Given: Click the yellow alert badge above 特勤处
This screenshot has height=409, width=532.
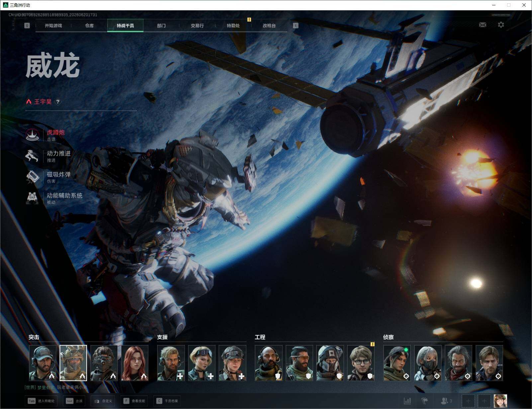Looking at the screenshot, I should point(249,20).
